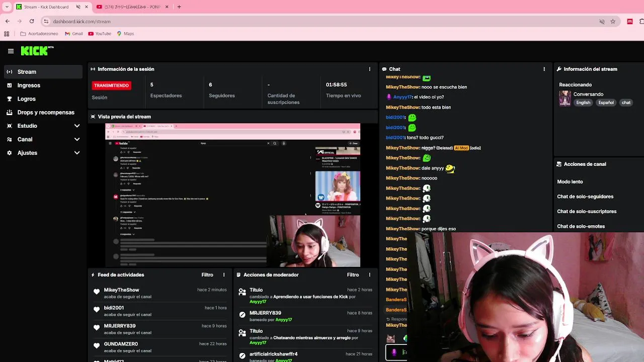The width and height of the screenshot is (644, 362).
Task: Click heart icon beside bidi2001 follow
Action: click(97, 310)
